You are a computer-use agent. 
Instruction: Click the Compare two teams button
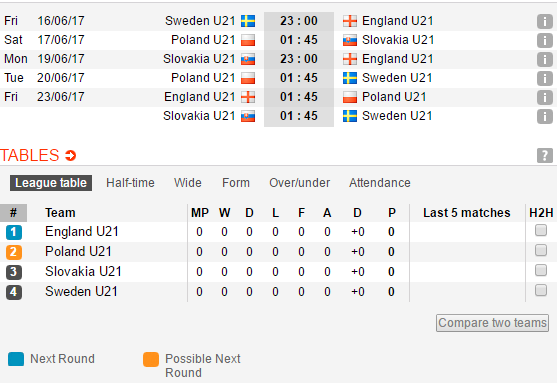point(492,323)
